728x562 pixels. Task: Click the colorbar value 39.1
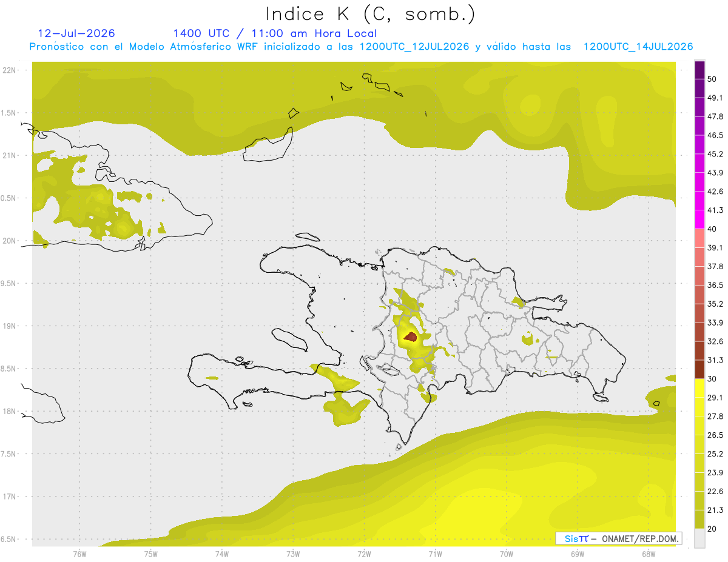[715, 247]
